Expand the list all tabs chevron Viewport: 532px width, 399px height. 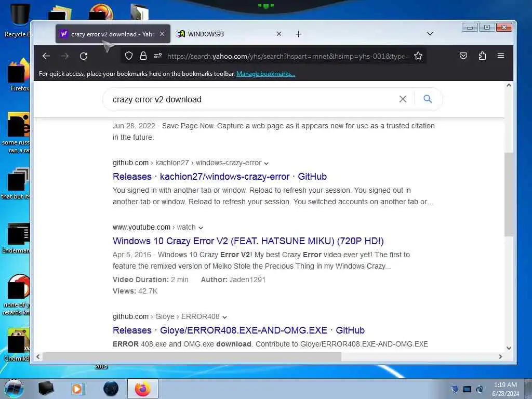click(430, 34)
